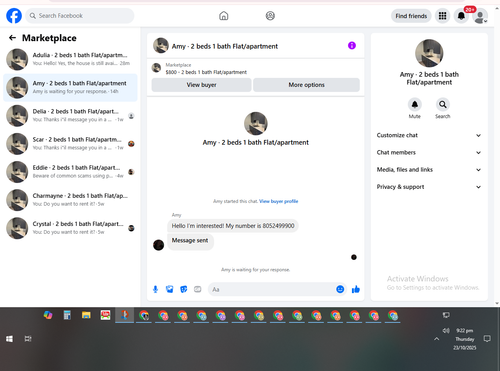Click the Aa message input box
This screenshot has height=371, width=500.
(272, 289)
